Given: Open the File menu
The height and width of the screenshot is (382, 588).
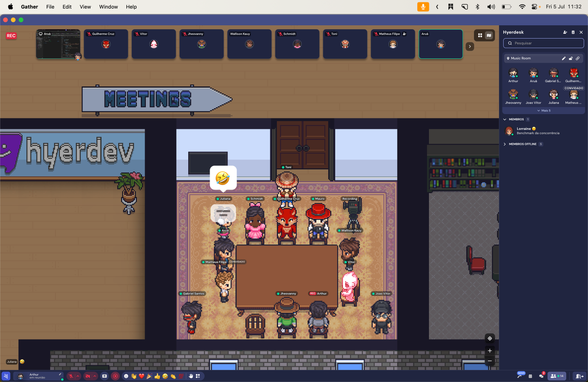Looking at the screenshot, I should pyautogui.click(x=50, y=7).
